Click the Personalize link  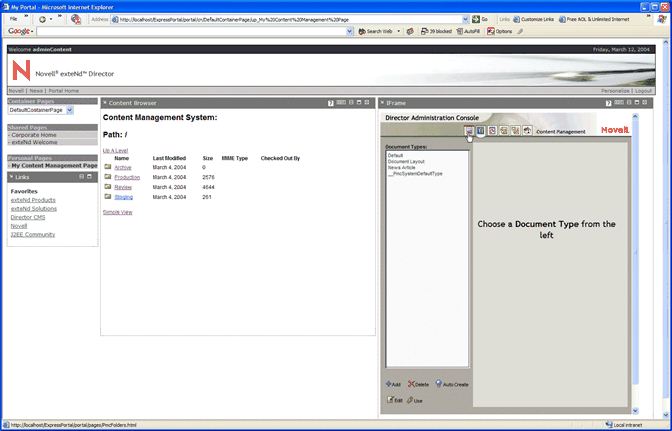pos(615,91)
